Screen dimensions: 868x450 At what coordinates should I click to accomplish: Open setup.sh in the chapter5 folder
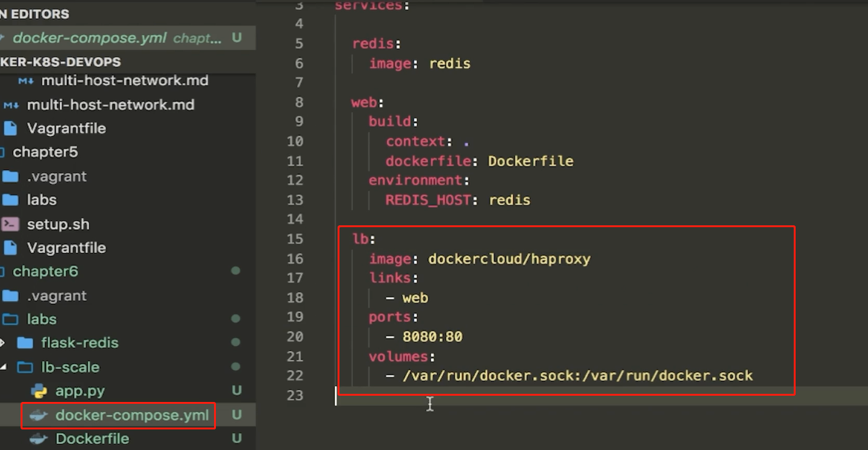[x=58, y=224]
